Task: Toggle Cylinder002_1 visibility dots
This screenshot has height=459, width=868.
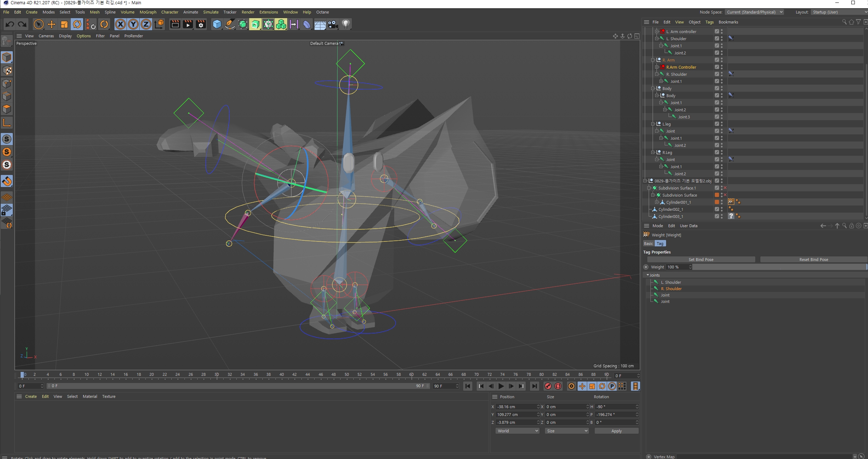Action: click(x=722, y=209)
